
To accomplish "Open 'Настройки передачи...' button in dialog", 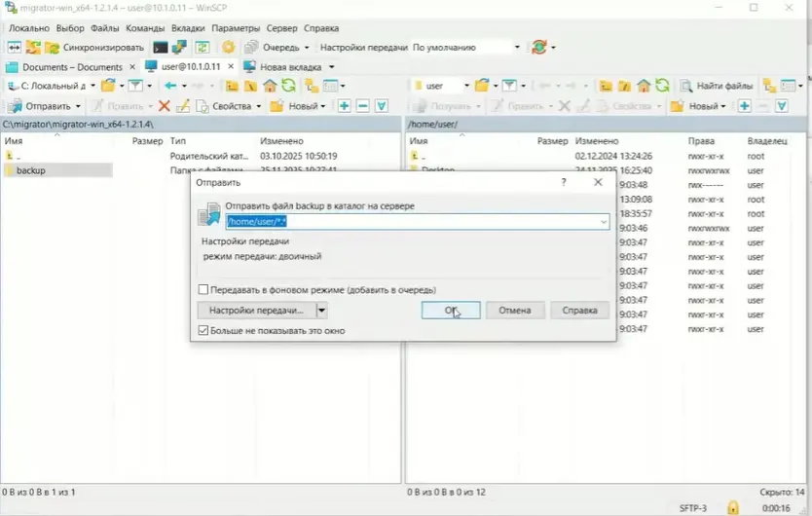I will pos(257,311).
